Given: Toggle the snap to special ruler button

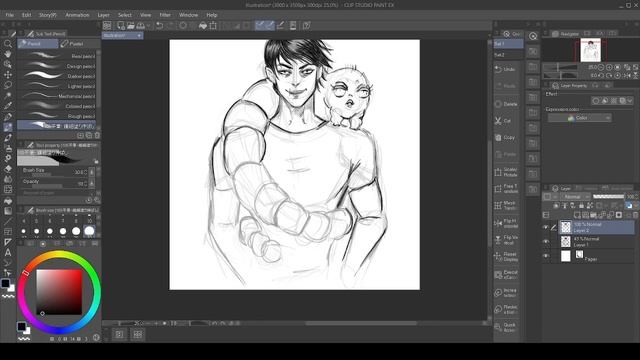Looking at the screenshot, I should pos(270,26).
